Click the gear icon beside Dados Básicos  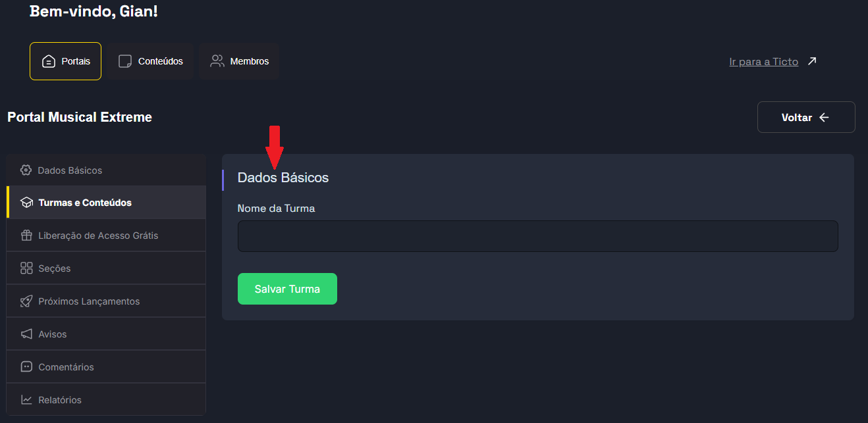[26, 170]
